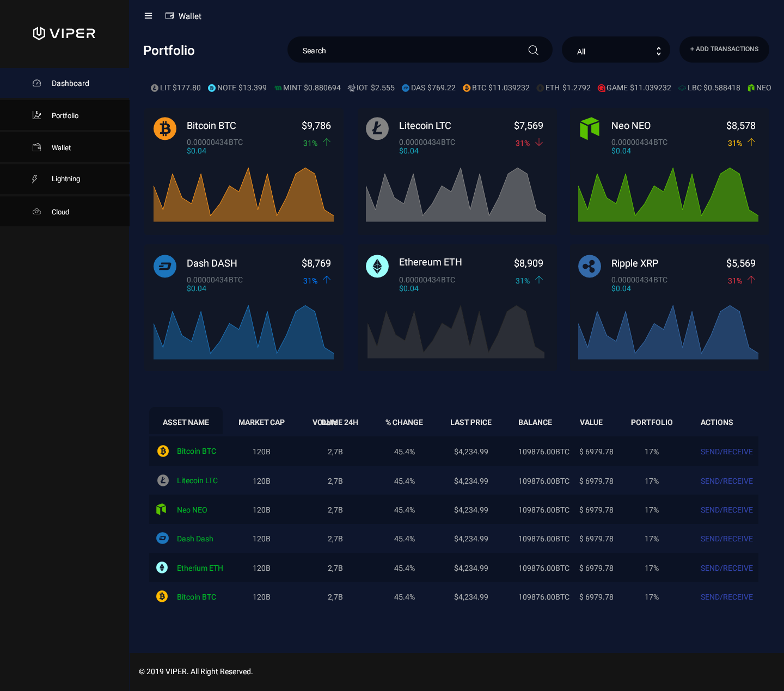Click the BTC ticker coin icon
Image resolution: width=784 pixels, height=691 pixels.
tap(467, 88)
